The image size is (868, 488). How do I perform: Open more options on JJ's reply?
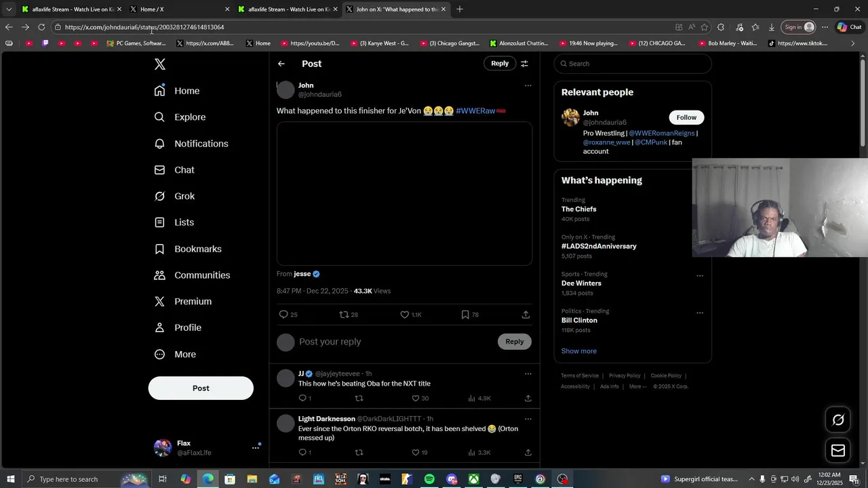point(528,373)
